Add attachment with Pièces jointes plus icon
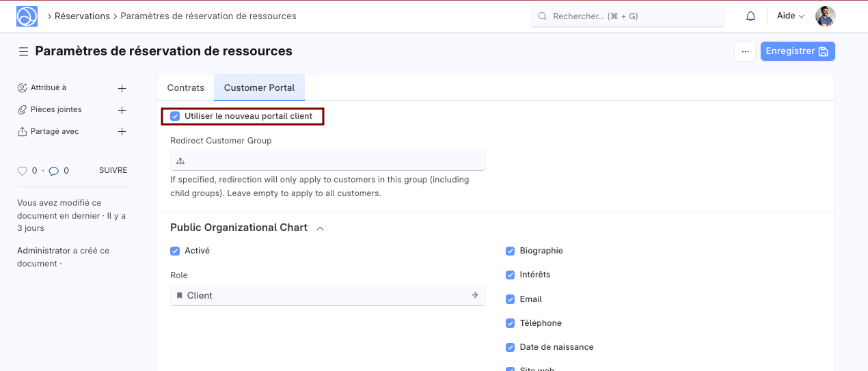Image resolution: width=868 pixels, height=371 pixels. (x=122, y=110)
